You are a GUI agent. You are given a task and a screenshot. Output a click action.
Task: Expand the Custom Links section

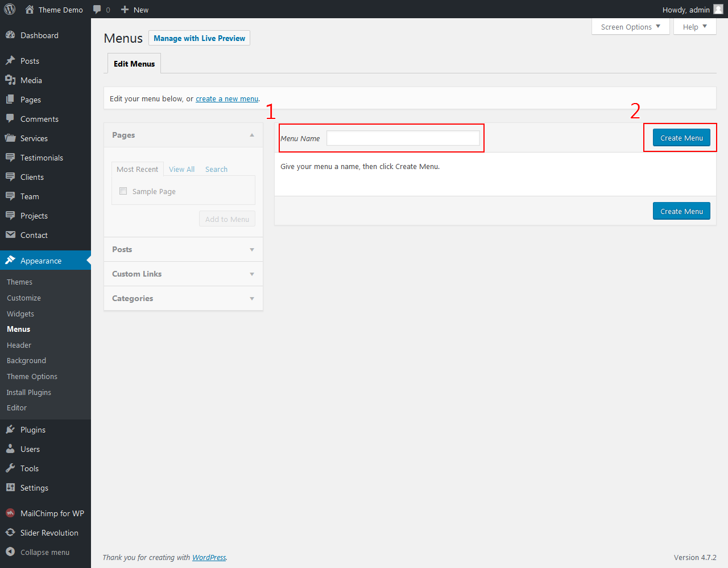[x=183, y=274]
